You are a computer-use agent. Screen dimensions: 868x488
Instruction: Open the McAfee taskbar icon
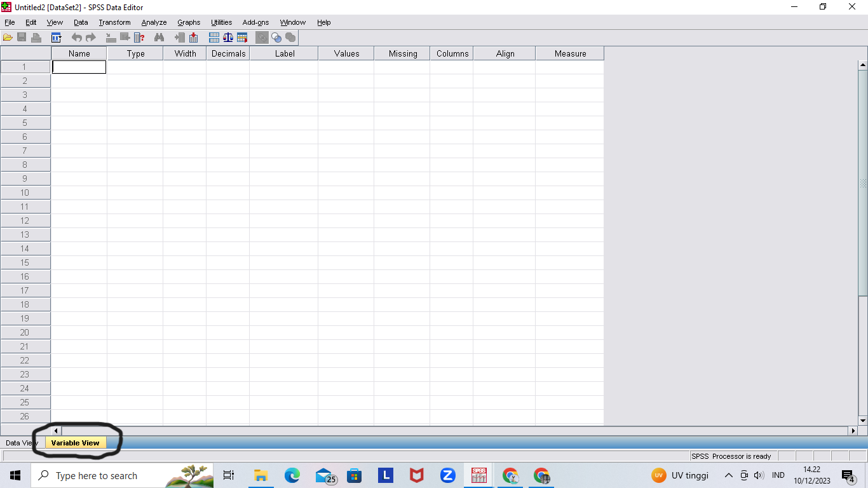pos(416,475)
